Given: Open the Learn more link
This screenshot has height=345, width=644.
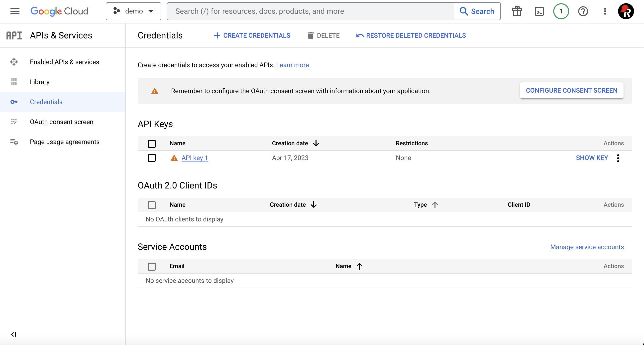Looking at the screenshot, I should 293,65.
